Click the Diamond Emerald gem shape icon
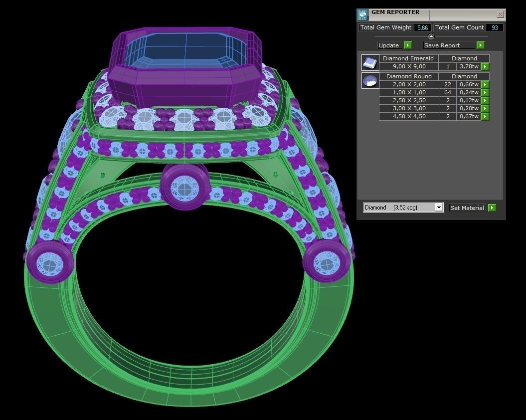This screenshot has height=420, width=526. coord(369,62)
